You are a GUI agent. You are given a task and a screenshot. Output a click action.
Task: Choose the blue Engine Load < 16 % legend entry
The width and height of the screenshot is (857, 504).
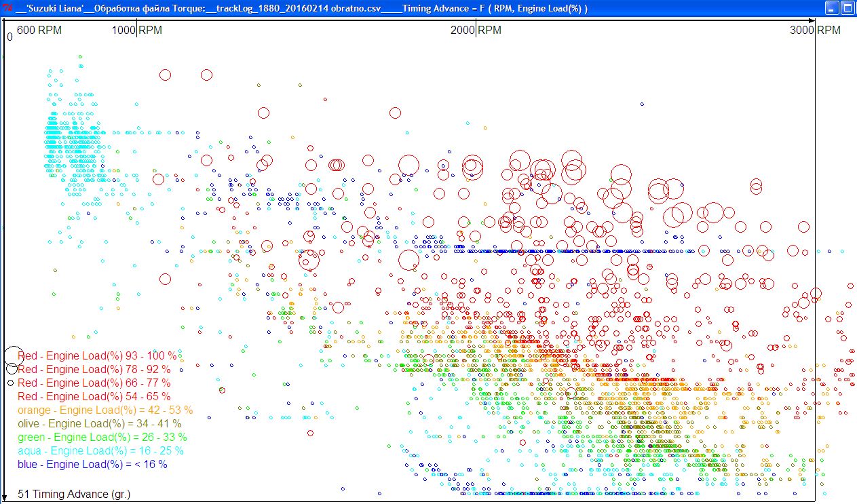(92, 464)
